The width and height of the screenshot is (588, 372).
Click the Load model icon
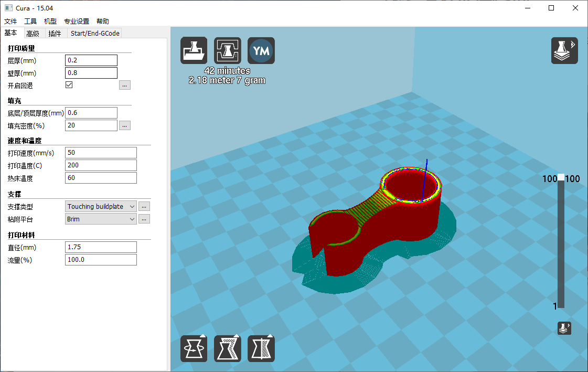[x=194, y=50]
